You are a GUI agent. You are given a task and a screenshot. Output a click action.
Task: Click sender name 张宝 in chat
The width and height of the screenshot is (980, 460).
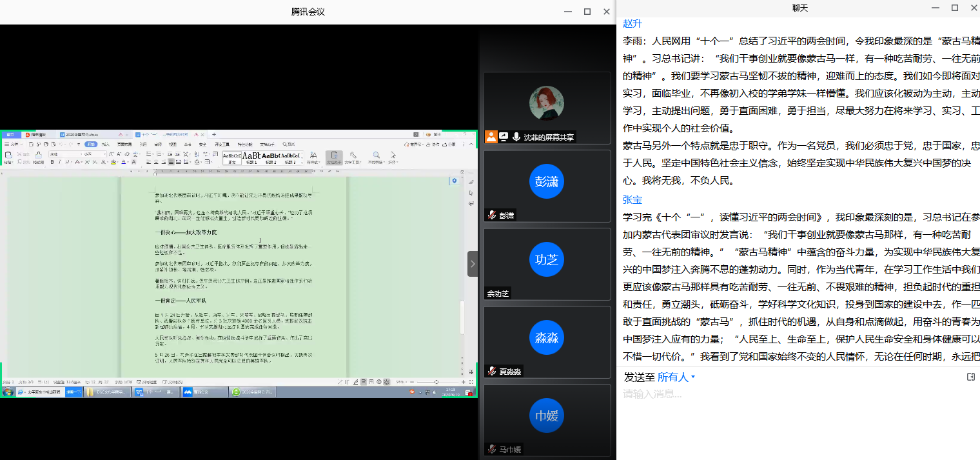coord(632,200)
